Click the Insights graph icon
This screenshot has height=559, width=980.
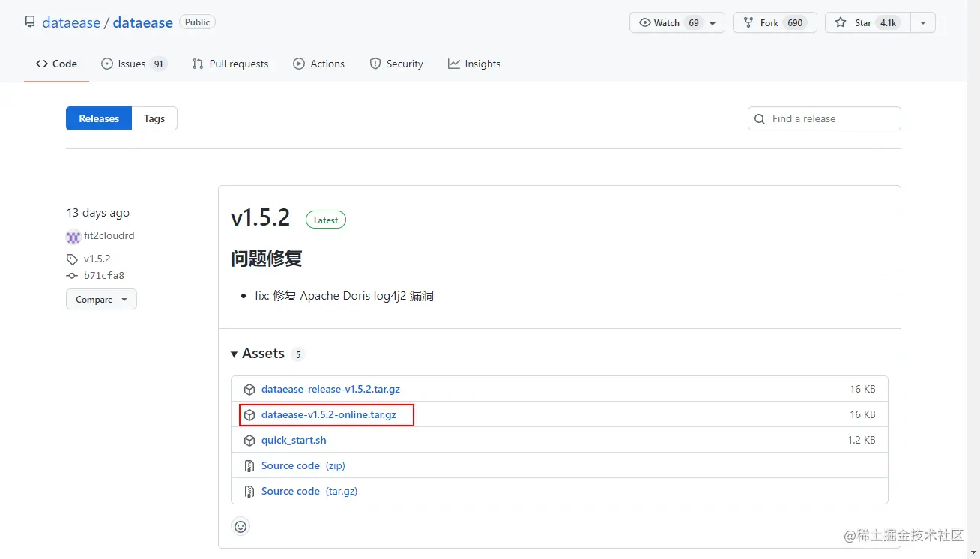(x=454, y=64)
